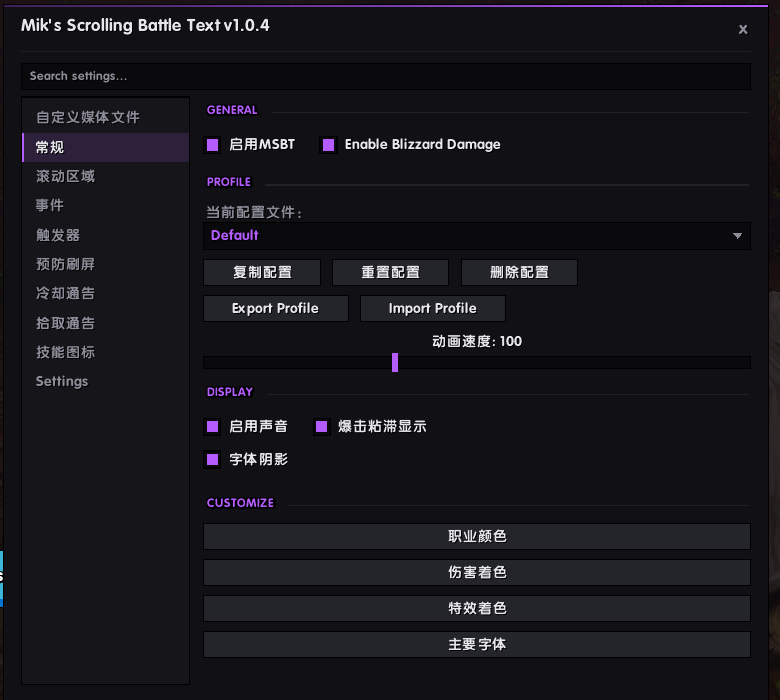This screenshot has width=780, height=700.
Task: Go to the 技能图标 page
Action: coord(105,352)
